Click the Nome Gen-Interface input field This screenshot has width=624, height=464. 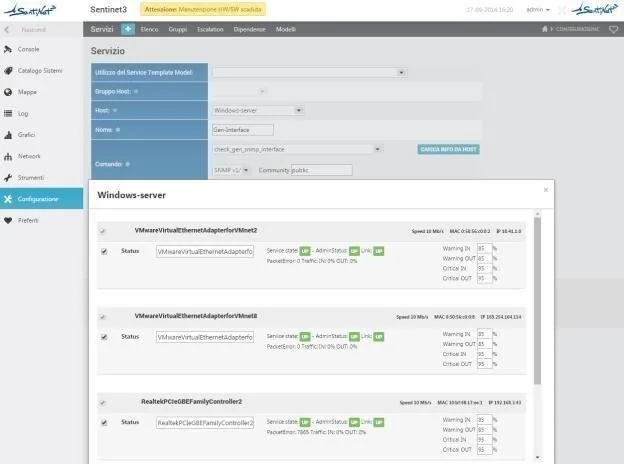click(243, 130)
